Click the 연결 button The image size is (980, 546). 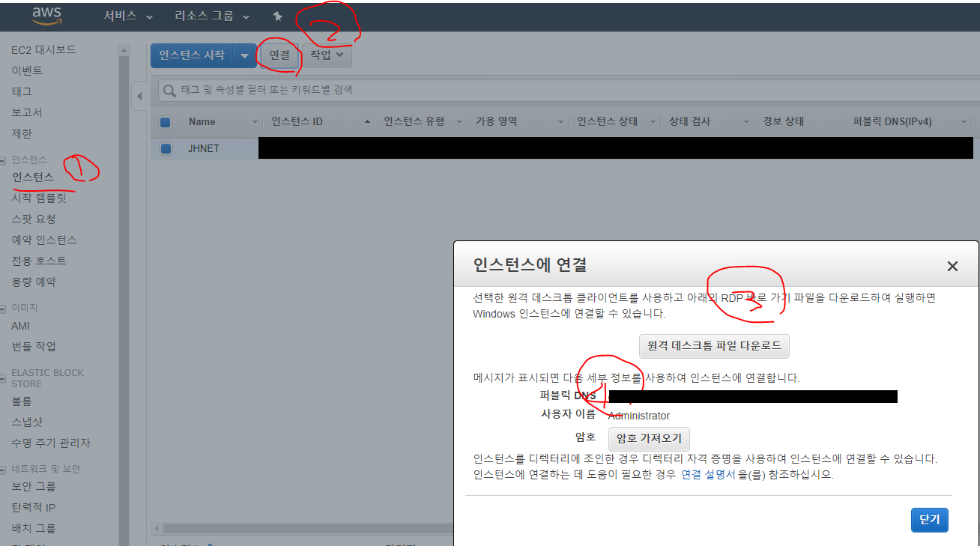(279, 55)
